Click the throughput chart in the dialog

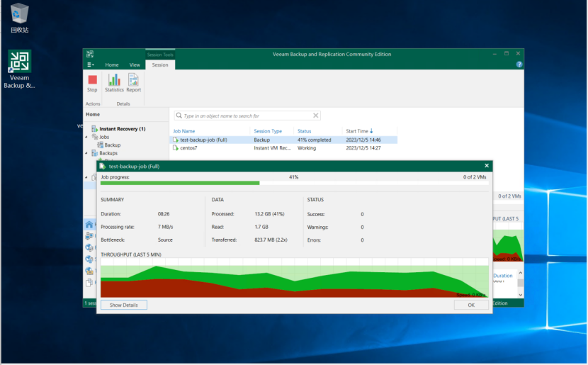[x=295, y=278]
